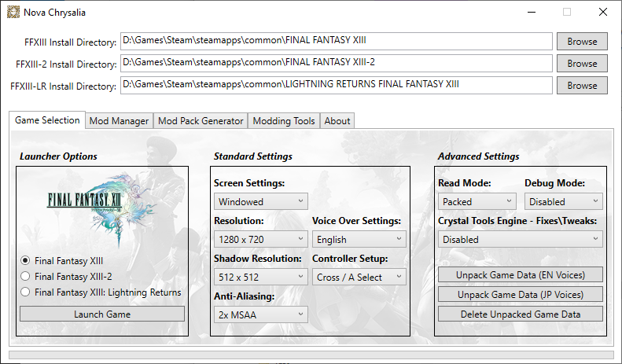Click the Final Fantasy XIII logo image

[102, 210]
